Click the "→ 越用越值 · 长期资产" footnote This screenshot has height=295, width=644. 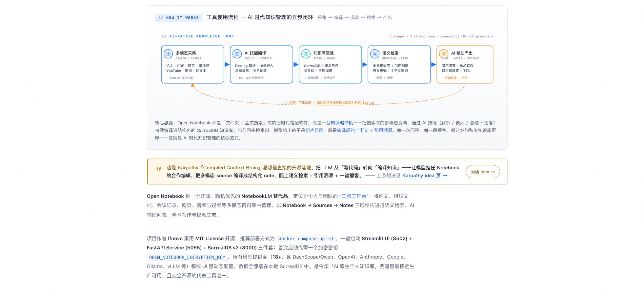[x=319, y=78]
